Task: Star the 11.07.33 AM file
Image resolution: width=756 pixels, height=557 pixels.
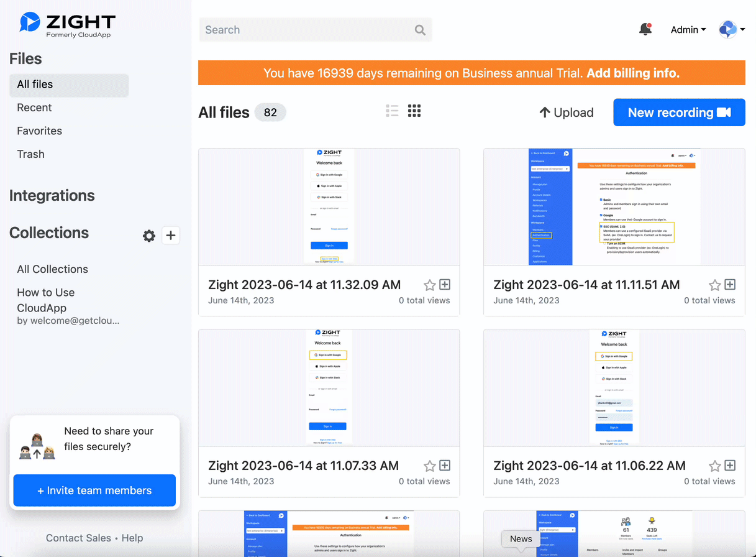Action: (429, 466)
